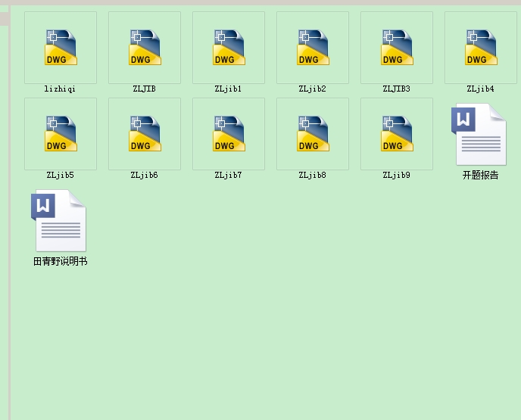Click the ZLjib8 file name label
This screenshot has width=521, height=420.
(312, 175)
